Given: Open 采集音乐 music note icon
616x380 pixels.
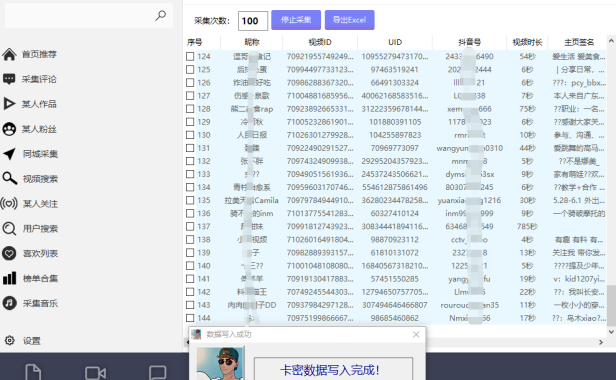Looking at the screenshot, I should pyautogui.click(x=9, y=303).
